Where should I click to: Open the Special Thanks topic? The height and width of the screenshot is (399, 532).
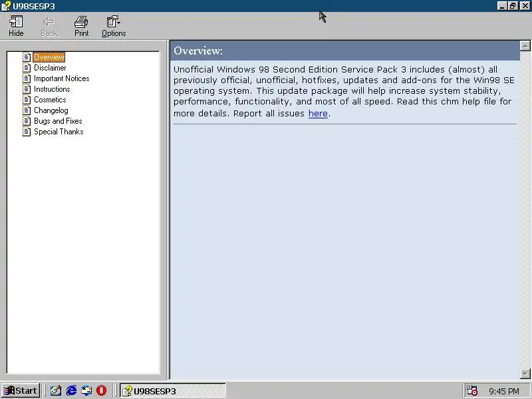click(x=59, y=132)
